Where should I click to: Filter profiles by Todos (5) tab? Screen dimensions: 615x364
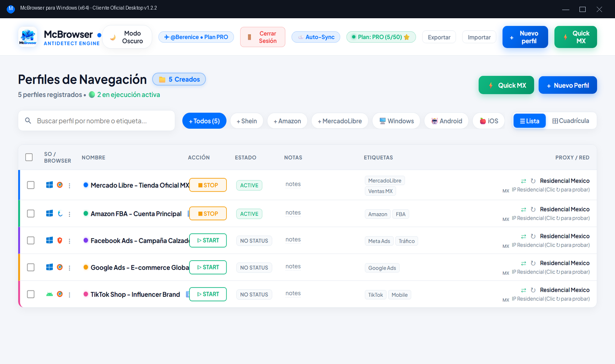point(204,121)
